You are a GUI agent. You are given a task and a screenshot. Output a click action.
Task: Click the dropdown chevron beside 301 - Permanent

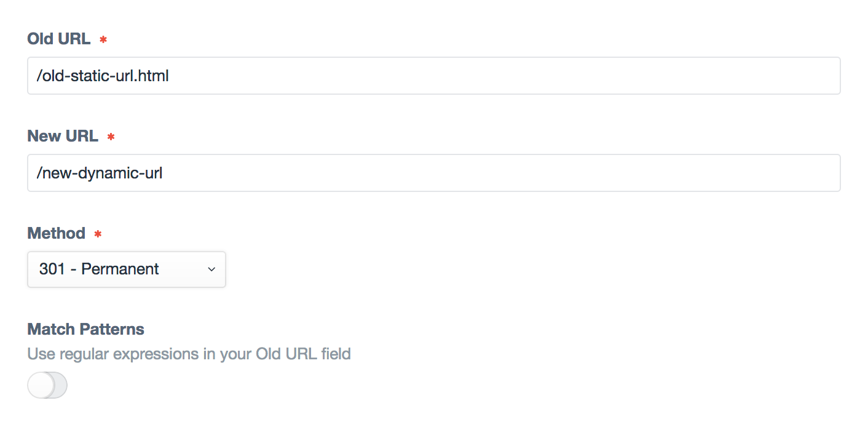click(x=211, y=269)
